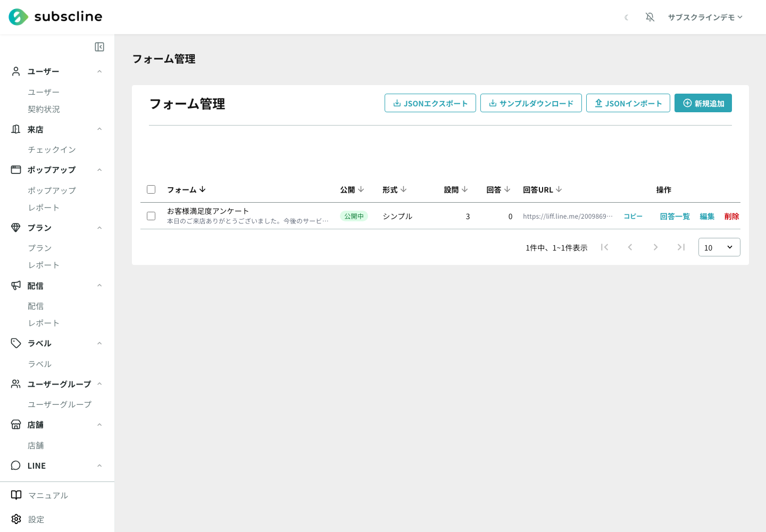Open レポート under プラン
The image size is (766, 532).
[x=44, y=265]
